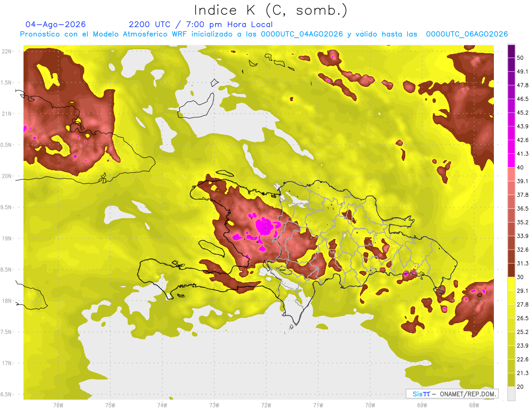Screen dimensions: 532x411
Task: Click the legend value '20'
Action: click(520, 387)
